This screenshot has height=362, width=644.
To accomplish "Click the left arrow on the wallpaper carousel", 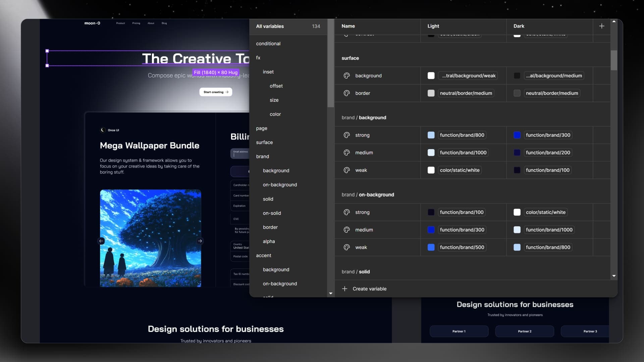I will [x=102, y=241].
